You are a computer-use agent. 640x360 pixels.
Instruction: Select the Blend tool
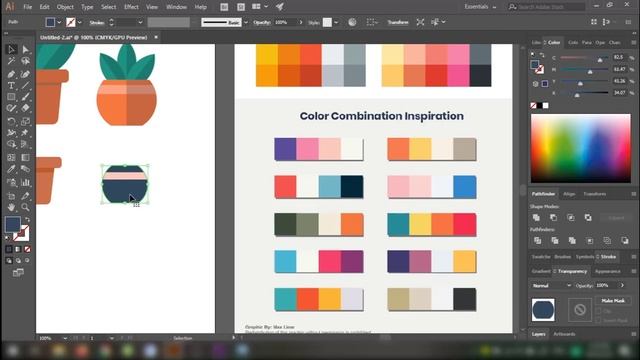[25, 169]
